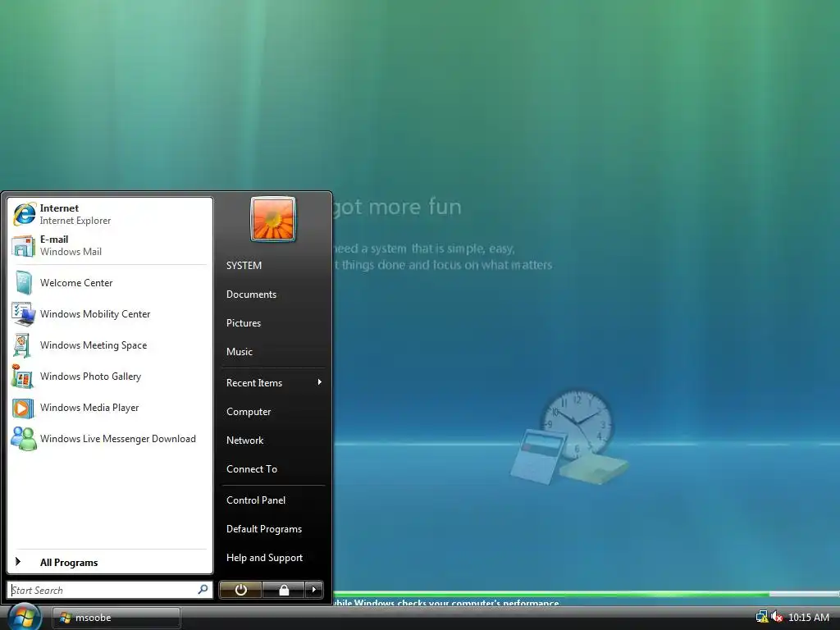
Task: Click 'Welcome Center' label
Action: [76, 283]
